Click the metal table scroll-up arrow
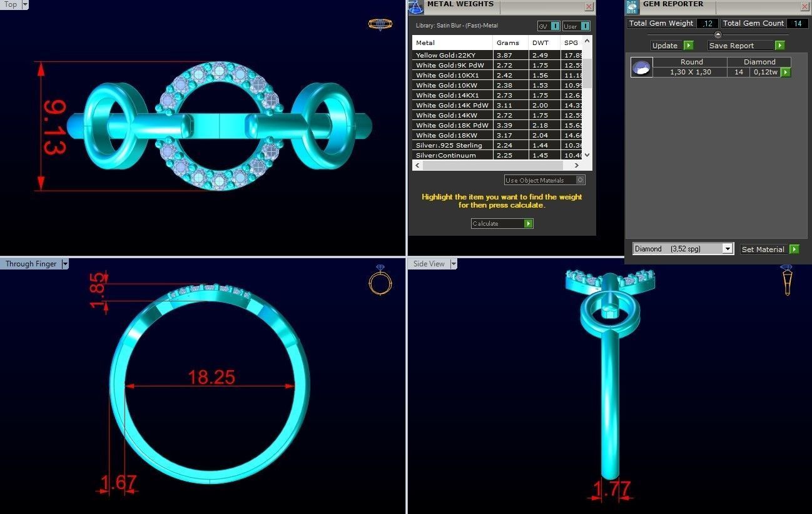The width and height of the screenshot is (812, 514). (587, 41)
